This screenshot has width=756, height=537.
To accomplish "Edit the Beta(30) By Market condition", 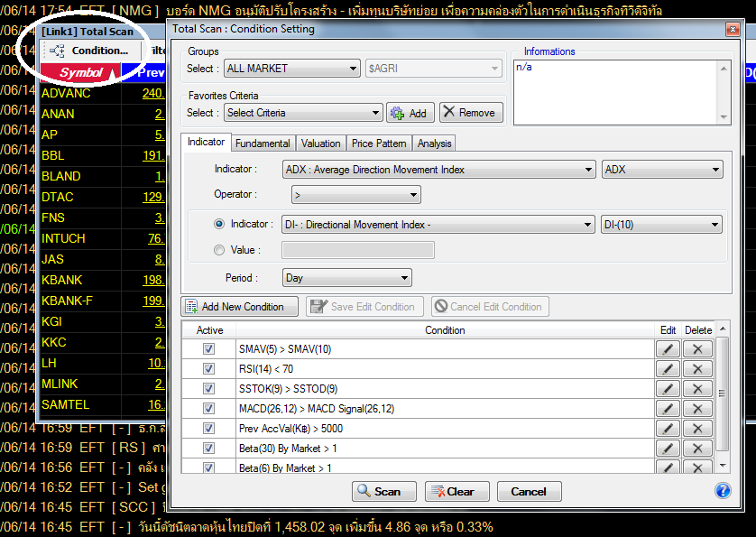I will [x=668, y=449].
